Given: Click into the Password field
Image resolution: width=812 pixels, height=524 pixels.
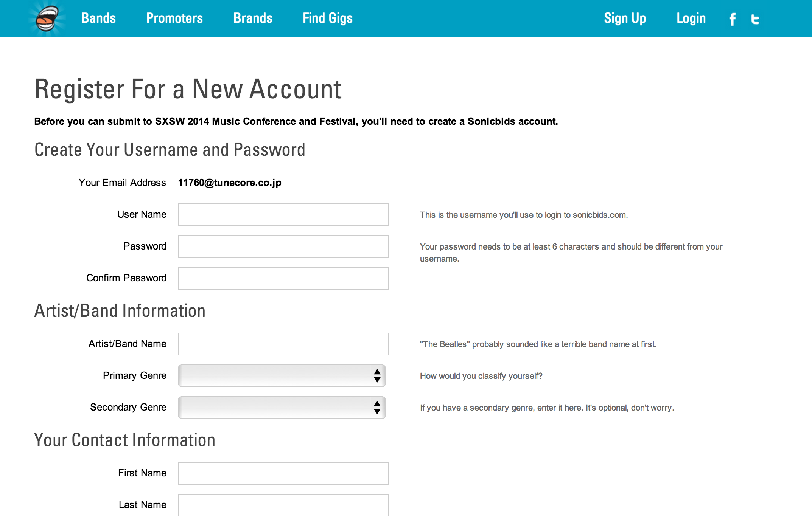Looking at the screenshot, I should (283, 246).
